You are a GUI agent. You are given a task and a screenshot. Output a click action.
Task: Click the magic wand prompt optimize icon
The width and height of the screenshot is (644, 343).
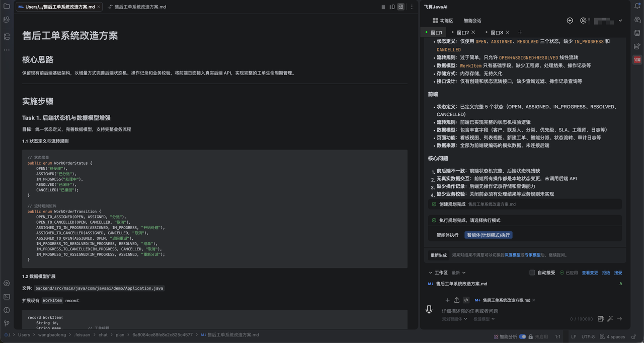click(x=610, y=319)
